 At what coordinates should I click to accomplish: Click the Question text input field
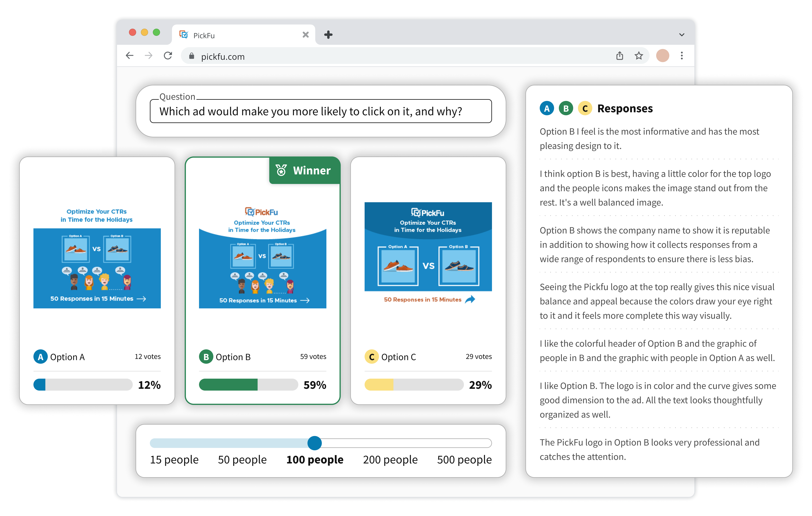click(320, 111)
